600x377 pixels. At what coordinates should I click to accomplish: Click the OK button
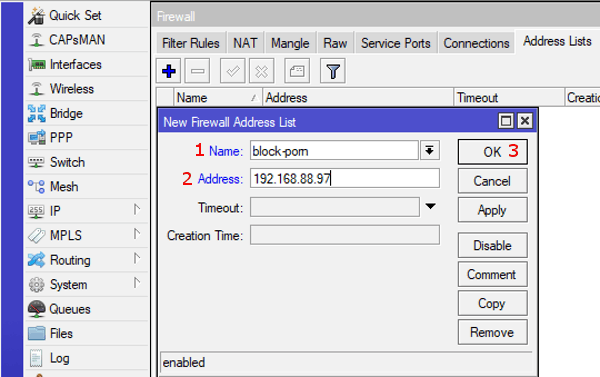coord(492,152)
